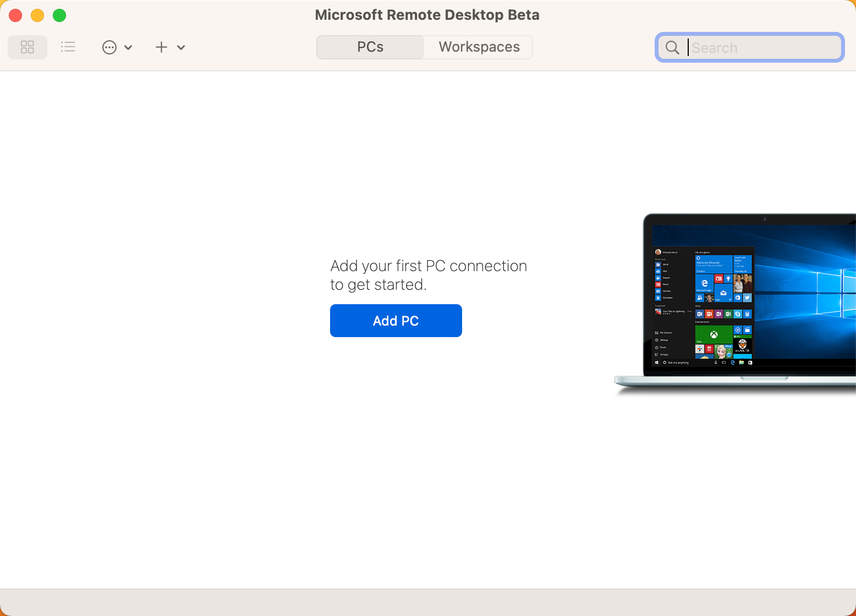Close the Remote Desktop window
The height and width of the screenshot is (616, 856).
15,15
